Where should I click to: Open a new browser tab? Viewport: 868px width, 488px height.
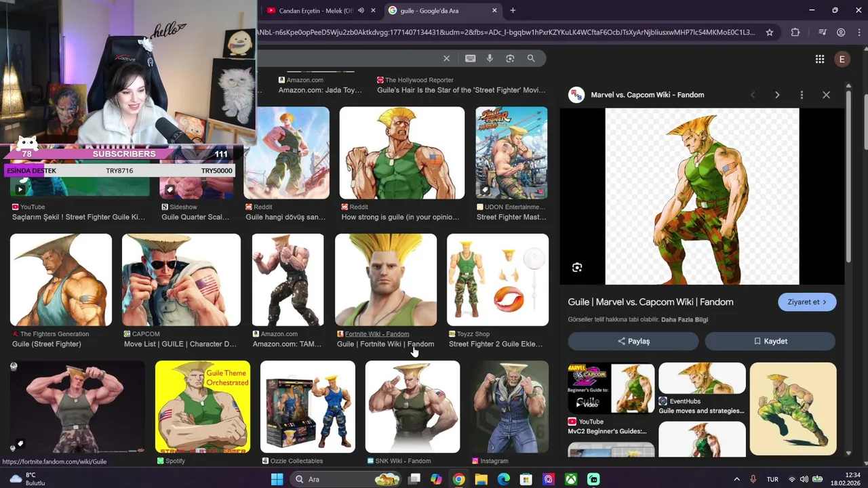coord(513,10)
